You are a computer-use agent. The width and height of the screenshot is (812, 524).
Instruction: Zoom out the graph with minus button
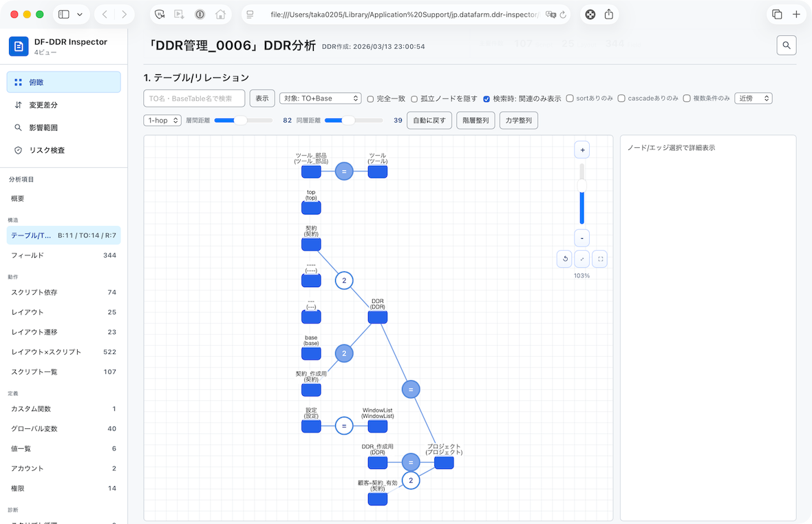[582, 238]
